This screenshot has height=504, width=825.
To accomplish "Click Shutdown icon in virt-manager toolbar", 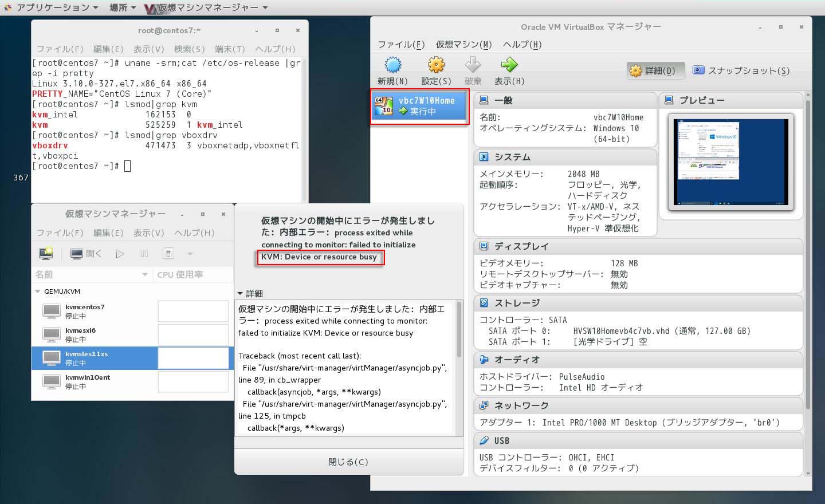I will click(168, 254).
